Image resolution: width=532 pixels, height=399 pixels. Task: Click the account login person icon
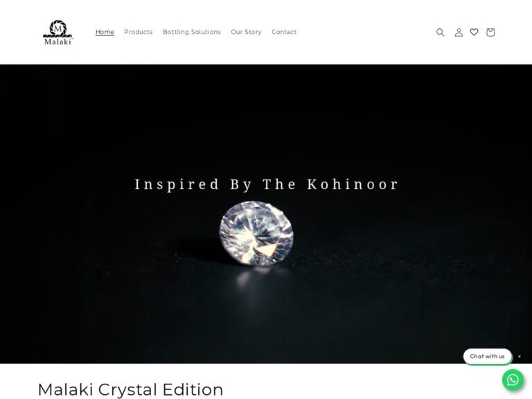click(x=459, y=33)
